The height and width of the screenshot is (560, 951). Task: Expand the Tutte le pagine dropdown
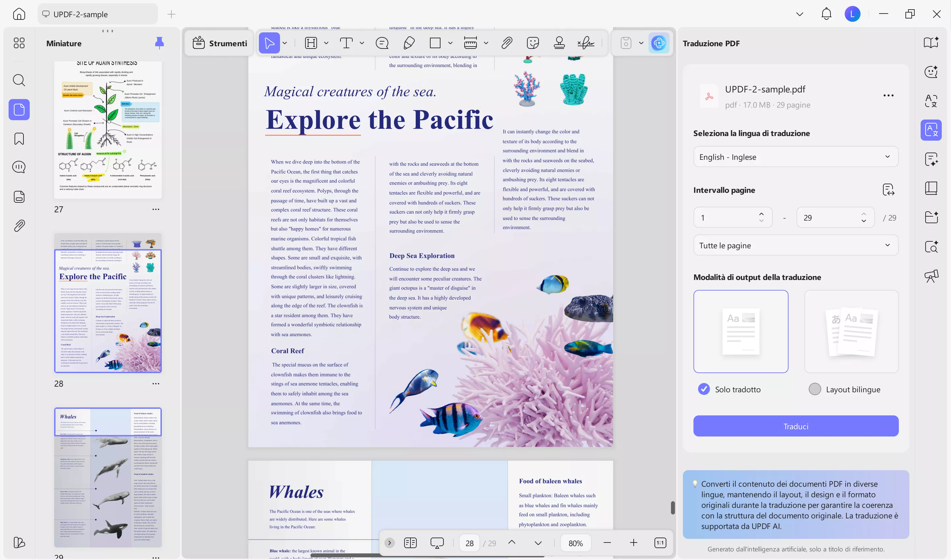795,245
